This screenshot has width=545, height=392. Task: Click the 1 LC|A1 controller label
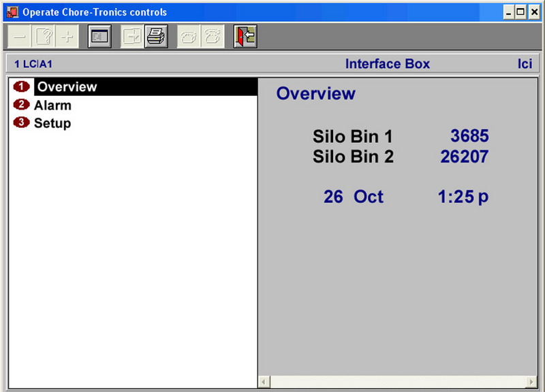pos(33,64)
